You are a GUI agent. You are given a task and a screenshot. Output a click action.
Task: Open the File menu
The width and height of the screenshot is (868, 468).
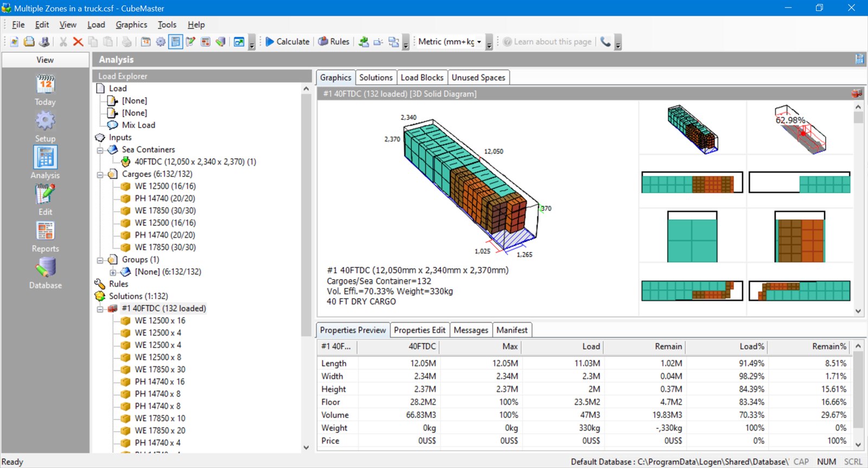coord(18,24)
